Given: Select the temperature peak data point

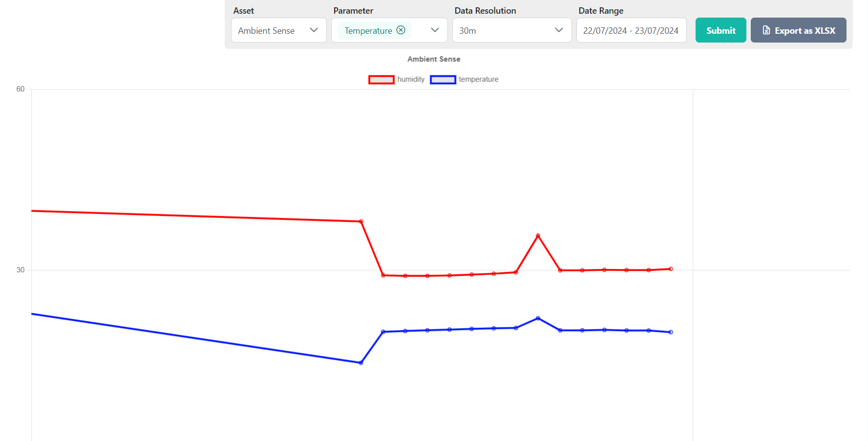Looking at the screenshot, I should pyautogui.click(x=538, y=318).
